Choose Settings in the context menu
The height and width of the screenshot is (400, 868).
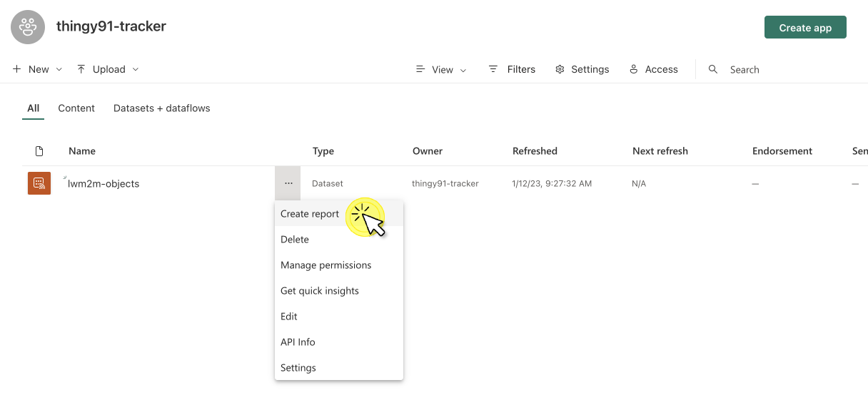(x=339, y=368)
